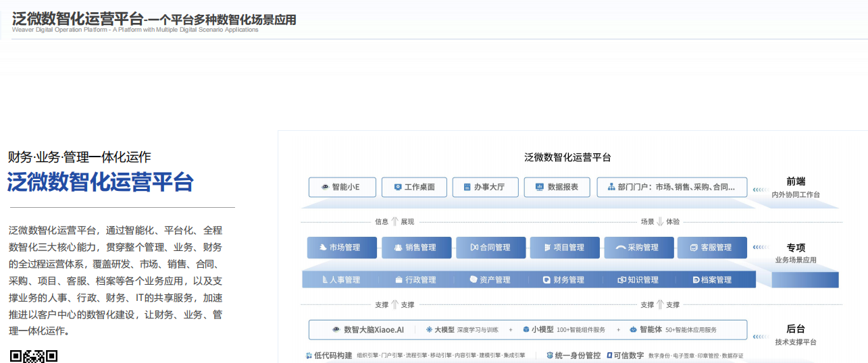Click the puzzle icon beside 低代码构建

point(309,355)
